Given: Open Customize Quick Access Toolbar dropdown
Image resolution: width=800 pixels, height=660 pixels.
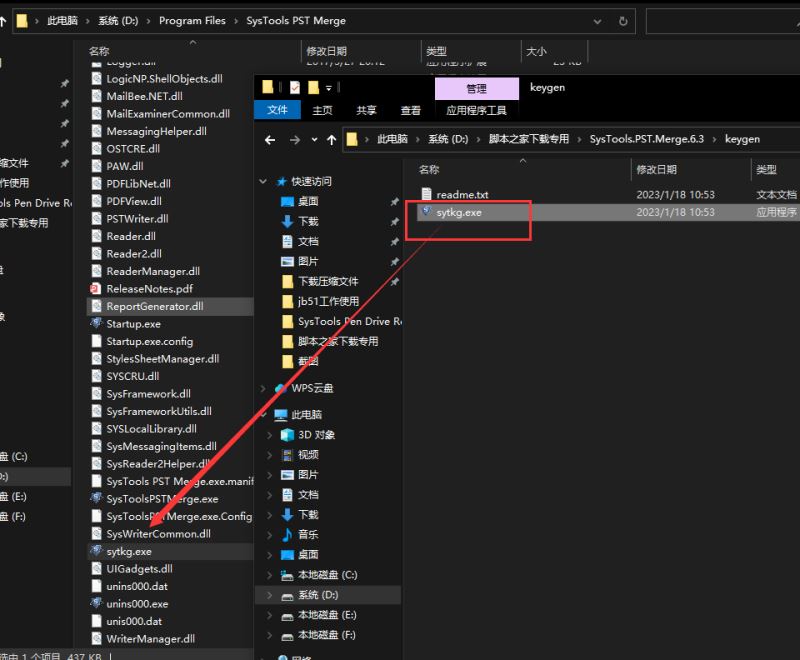Looking at the screenshot, I should click(329, 88).
